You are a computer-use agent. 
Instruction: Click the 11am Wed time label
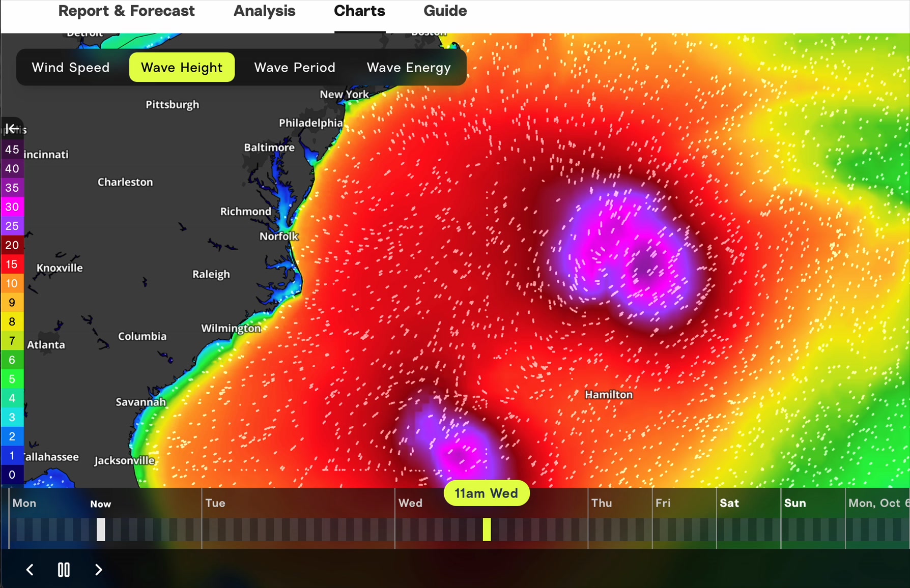(x=487, y=493)
